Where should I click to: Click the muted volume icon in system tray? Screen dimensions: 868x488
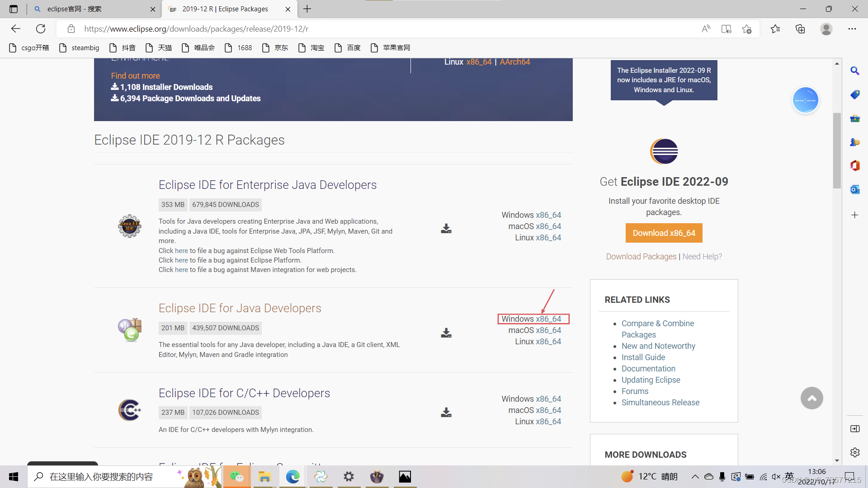tap(776, 477)
